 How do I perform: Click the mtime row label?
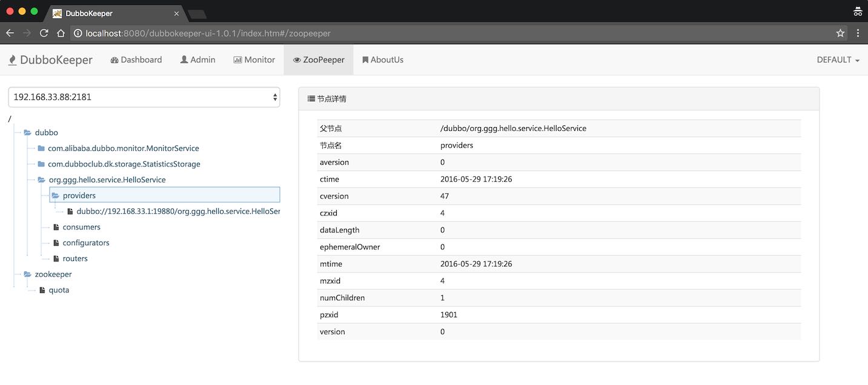[330, 264]
